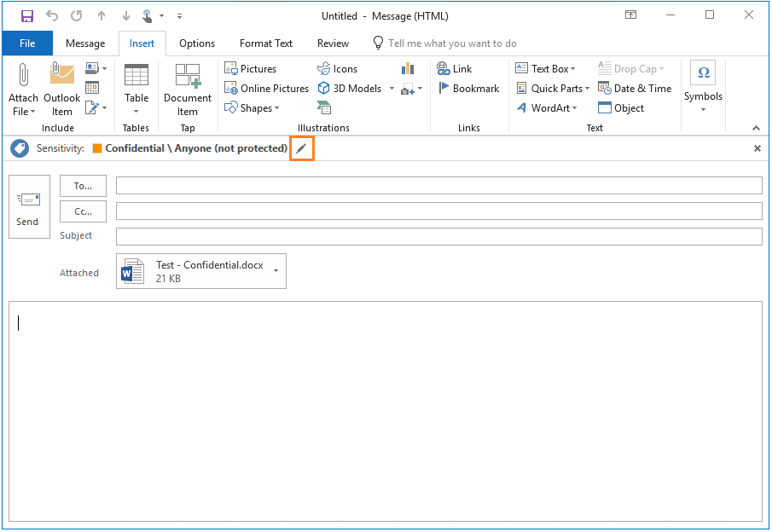
Task: Open the attachment options dropdown arrow
Action: tap(276, 270)
